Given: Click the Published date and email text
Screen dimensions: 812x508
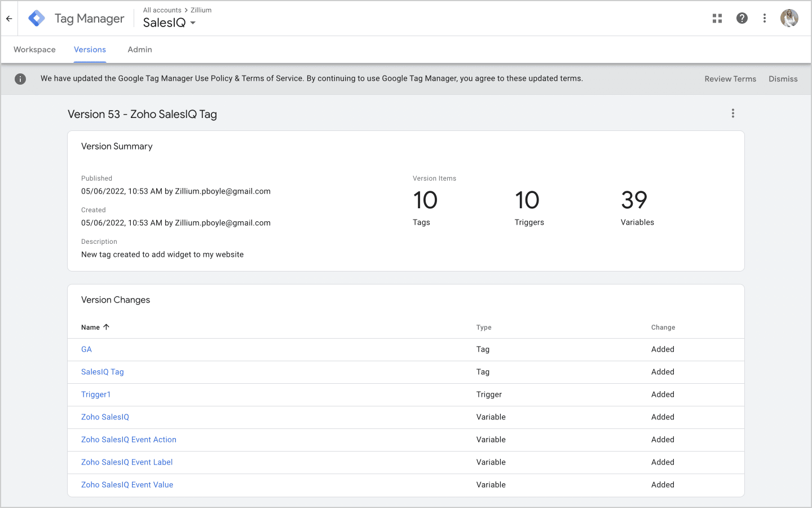Looking at the screenshot, I should click(176, 191).
